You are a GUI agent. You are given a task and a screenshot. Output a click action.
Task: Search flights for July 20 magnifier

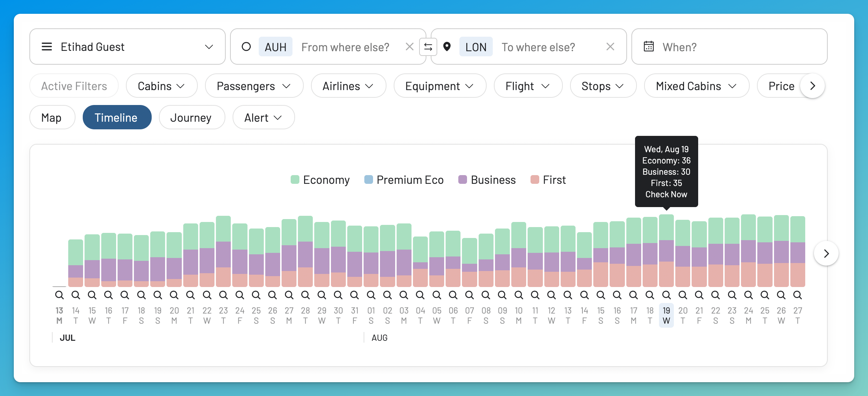[174, 295]
